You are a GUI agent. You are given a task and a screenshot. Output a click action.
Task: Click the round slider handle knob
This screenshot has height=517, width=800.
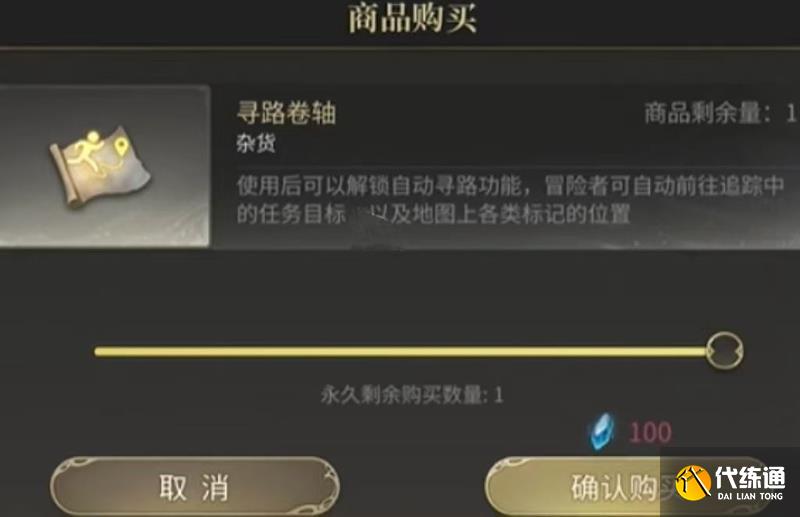click(x=724, y=350)
